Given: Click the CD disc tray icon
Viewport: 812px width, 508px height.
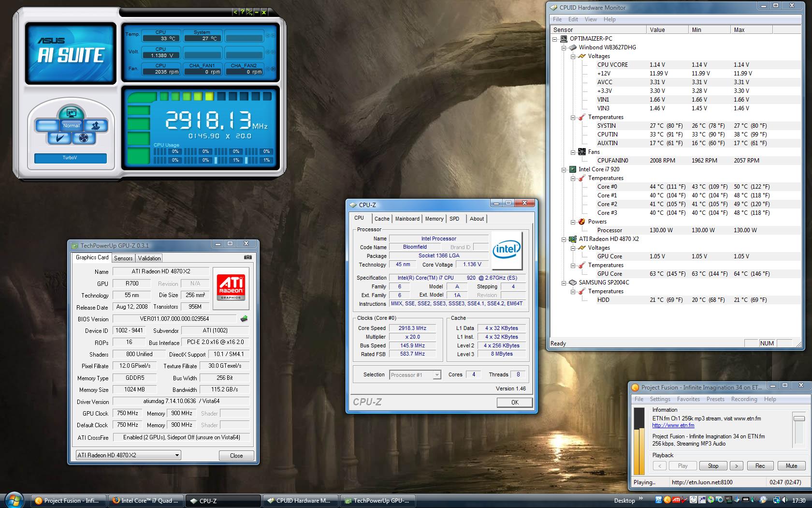Looking at the screenshot, I should 710,500.
